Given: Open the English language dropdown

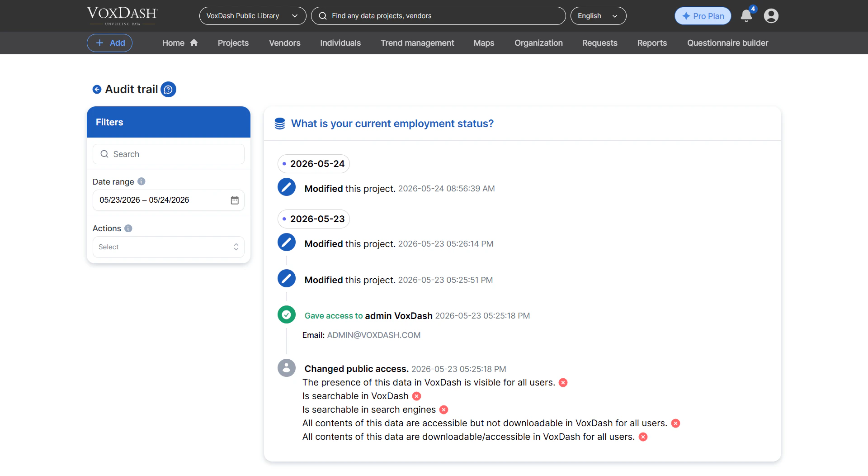Looking at the screenshot, I should coord(598,16).
